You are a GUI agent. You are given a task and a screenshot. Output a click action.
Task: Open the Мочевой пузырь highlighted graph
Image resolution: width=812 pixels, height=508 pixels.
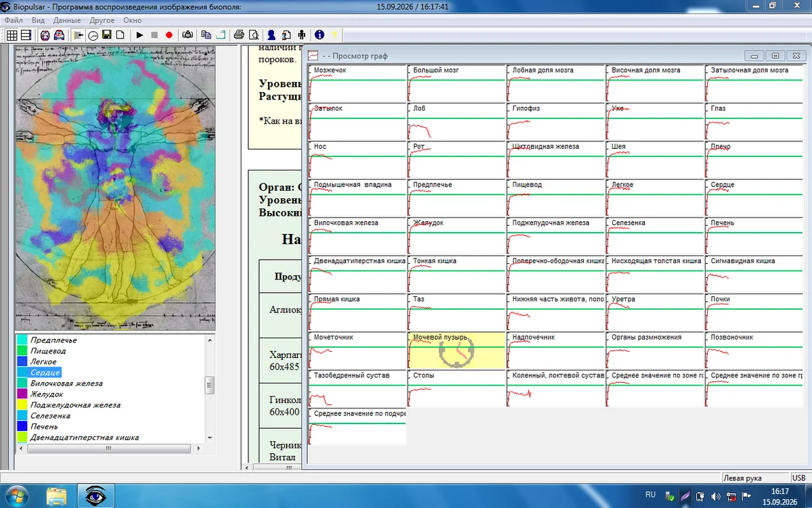tap(456, 350)
